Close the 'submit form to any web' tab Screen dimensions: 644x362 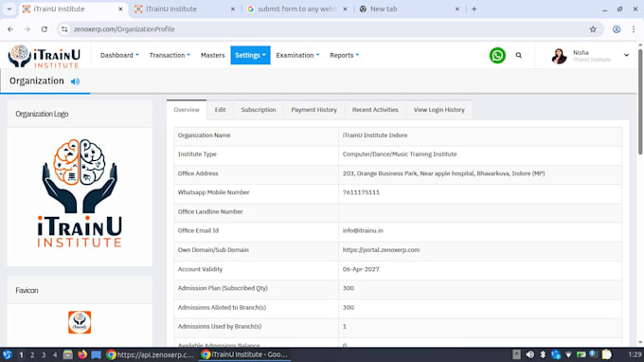pyautogui.click(x=345, y=9)
